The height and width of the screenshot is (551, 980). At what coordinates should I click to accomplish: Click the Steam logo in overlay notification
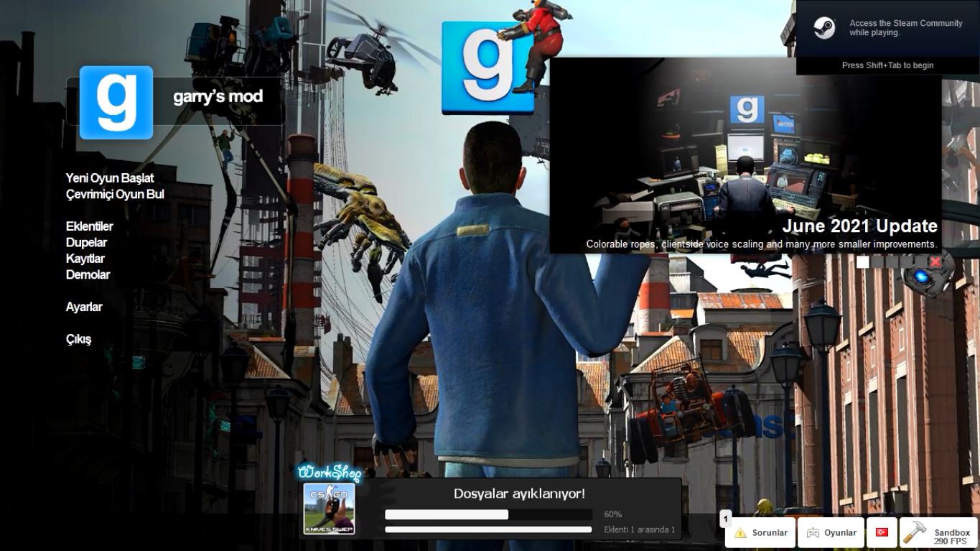(x=824, y=28)
